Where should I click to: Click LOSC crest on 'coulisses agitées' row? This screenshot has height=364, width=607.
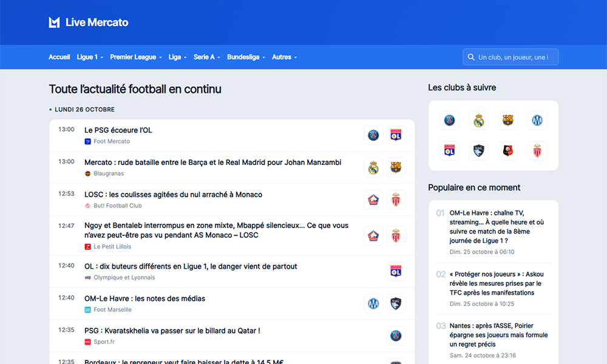(x=373, y=200)
